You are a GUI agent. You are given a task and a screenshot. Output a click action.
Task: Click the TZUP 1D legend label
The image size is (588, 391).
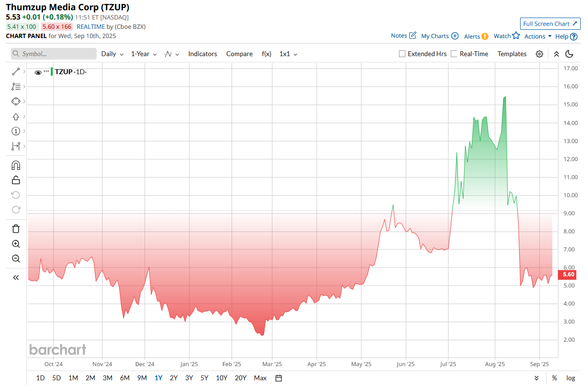click(70, 72)
